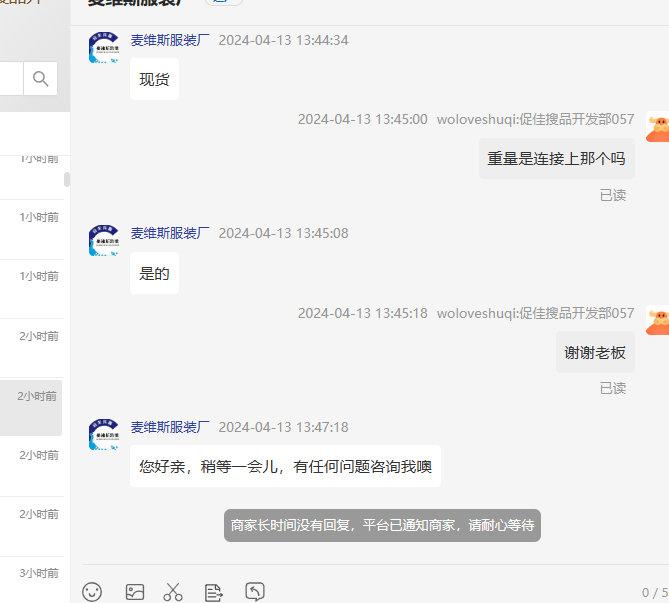Click the 麦维斯服装厂 name at 13:44:34
This screenshot has width=669, height=603.
click(170, 40)
